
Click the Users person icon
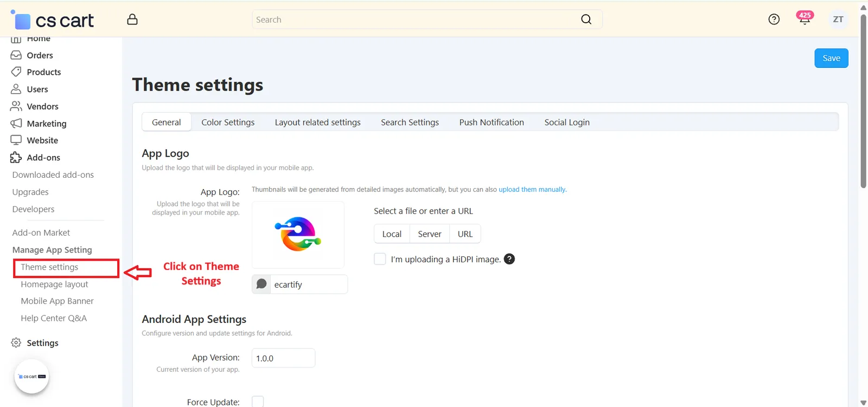[16, 89]
